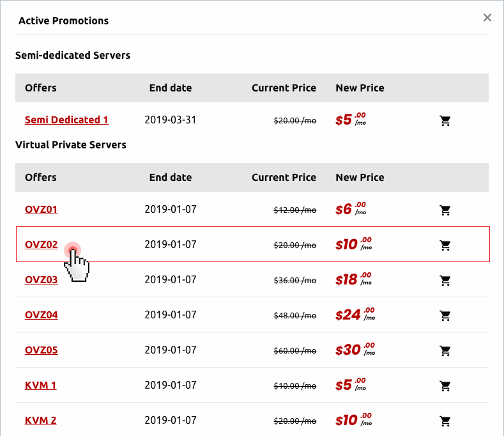Click the Virtual Private Servers heading

pyautogui.click(x=71, y=144)
